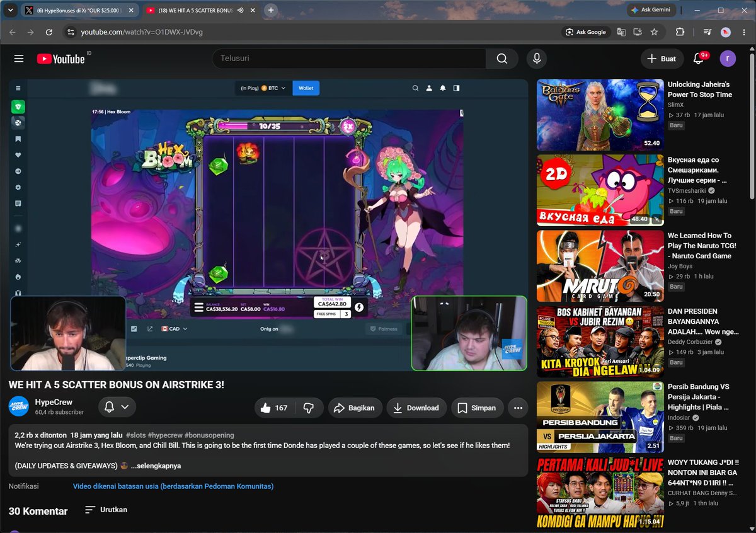Expand description with ...selengkapnya
Viewport: 756px width, 533px height.
tap(156, 466)
